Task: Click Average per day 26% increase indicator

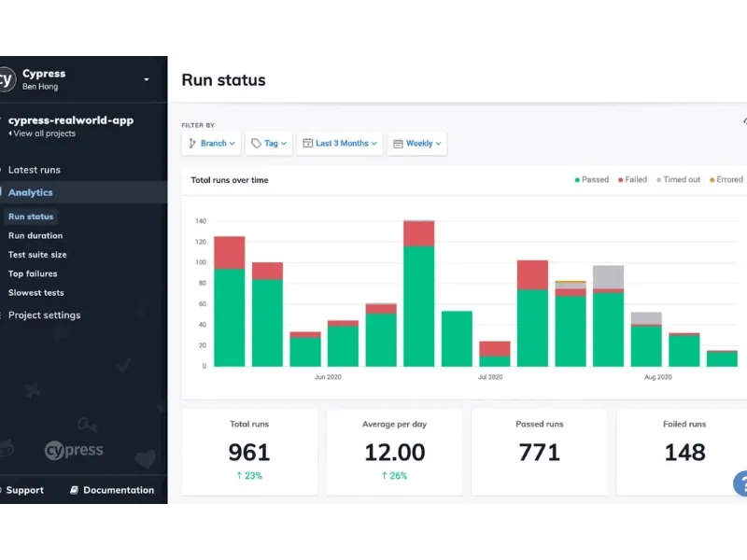Action: [x=394, y=476]
